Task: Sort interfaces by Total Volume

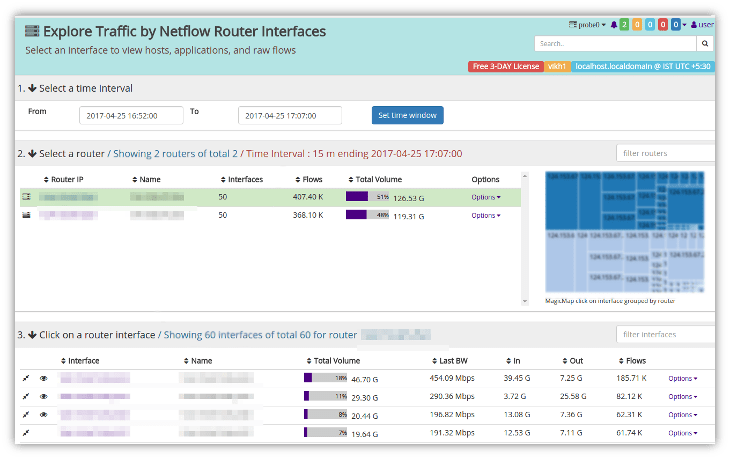Action: click(x=333, y=361)
